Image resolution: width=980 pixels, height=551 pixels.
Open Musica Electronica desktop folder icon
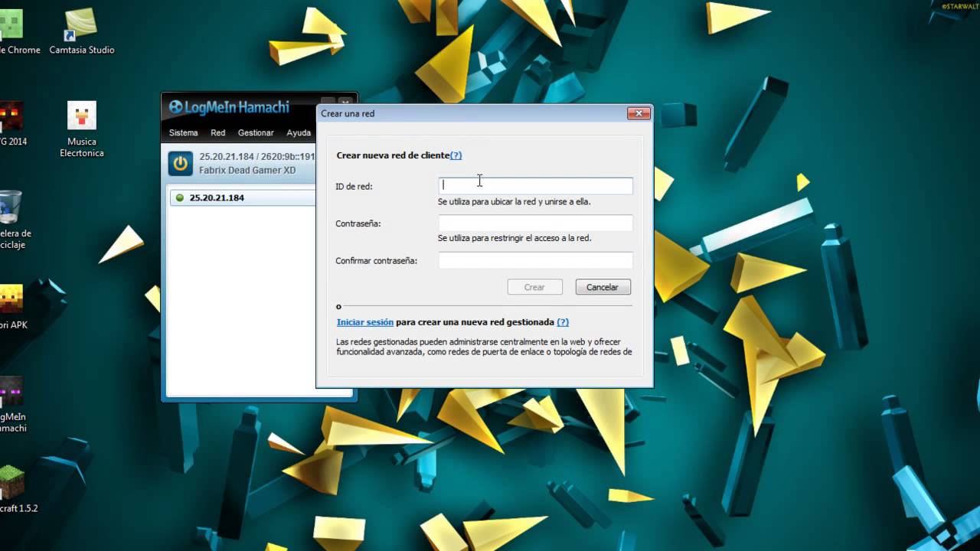82,129
